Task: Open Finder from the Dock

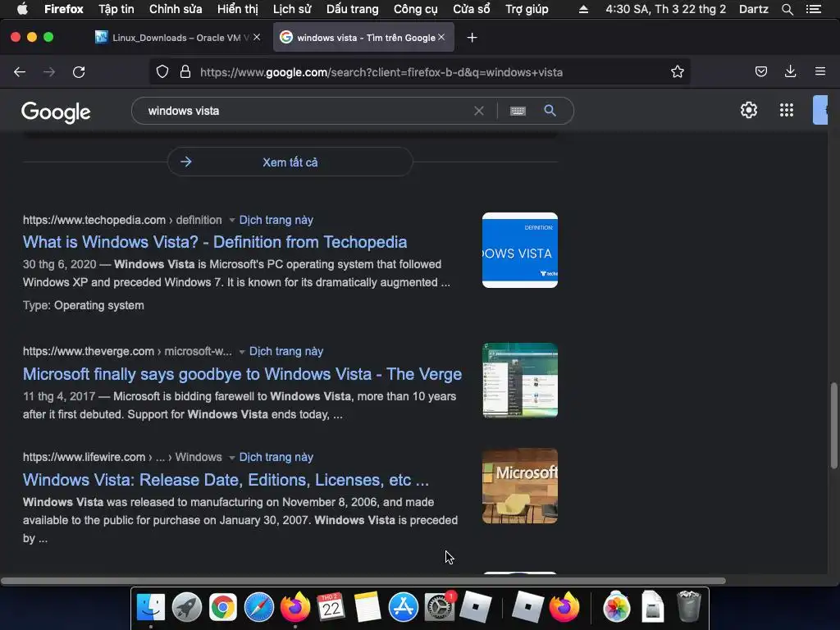Action: coord(151,608)
